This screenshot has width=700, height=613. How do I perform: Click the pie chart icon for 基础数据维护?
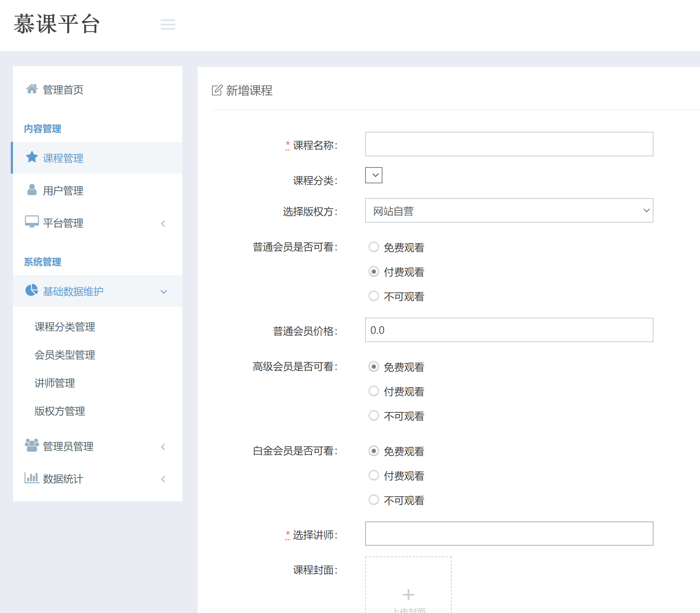32,290
